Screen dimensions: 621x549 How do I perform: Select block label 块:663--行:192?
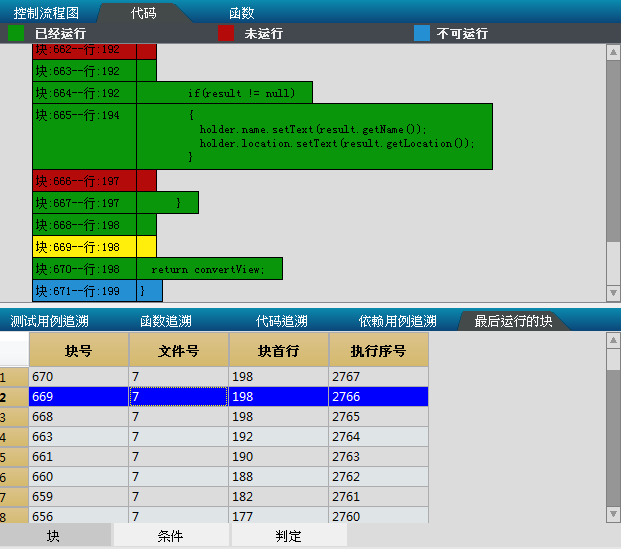[x=84, y=71]
